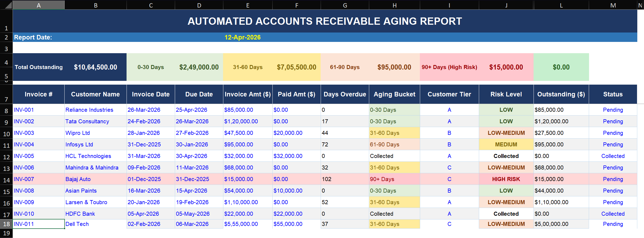Viewport: 644px width, 238px height.
Task: Click invoice number "INV-001"
Action: tap(24, 110)
